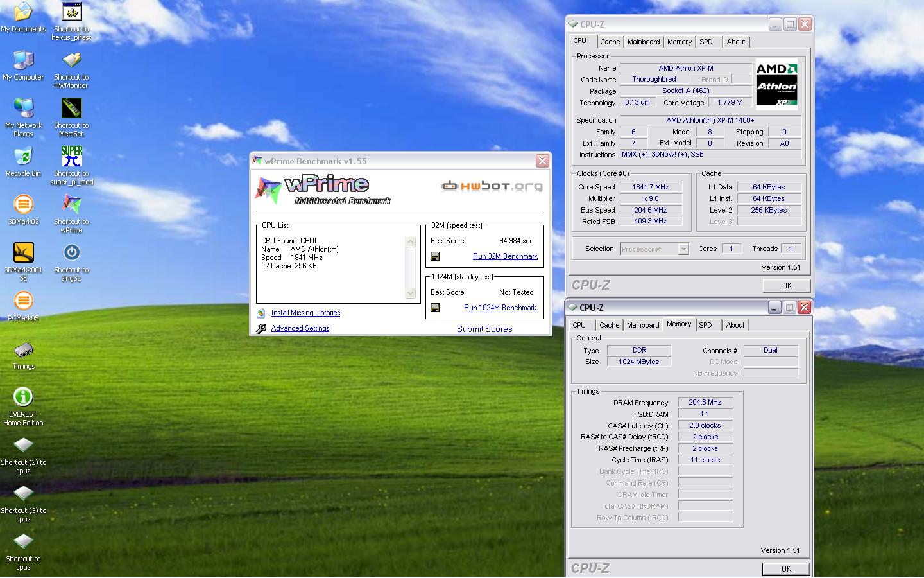Click OK in bottom CPU-Z Memory window
Image resolution: width=924 pixels, height=578 pixels.
click(x=786, y=569)
